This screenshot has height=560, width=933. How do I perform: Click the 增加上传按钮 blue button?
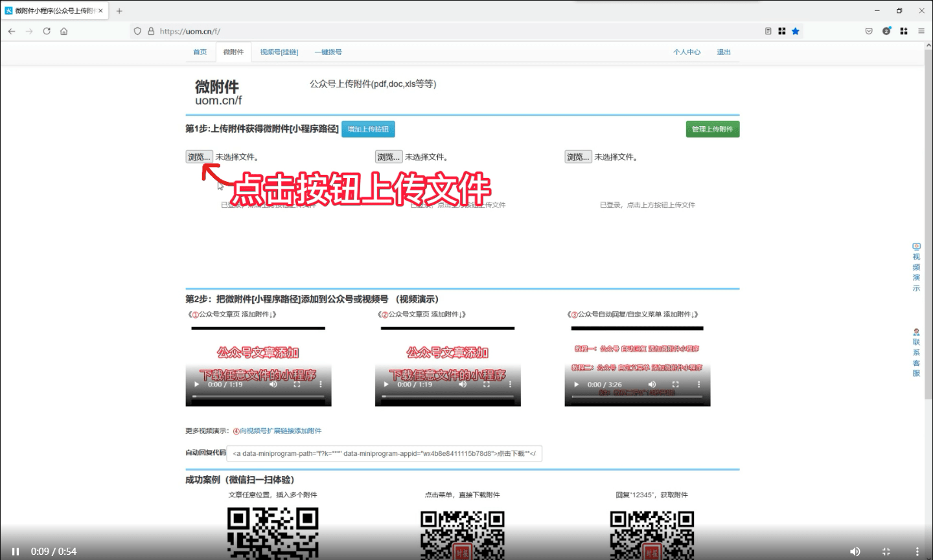pos(368,129)
